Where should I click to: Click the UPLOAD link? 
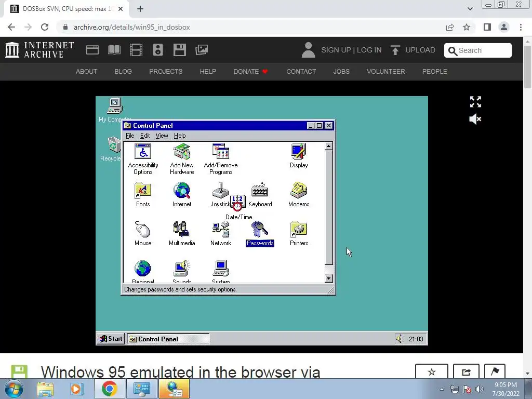point(413,50)
